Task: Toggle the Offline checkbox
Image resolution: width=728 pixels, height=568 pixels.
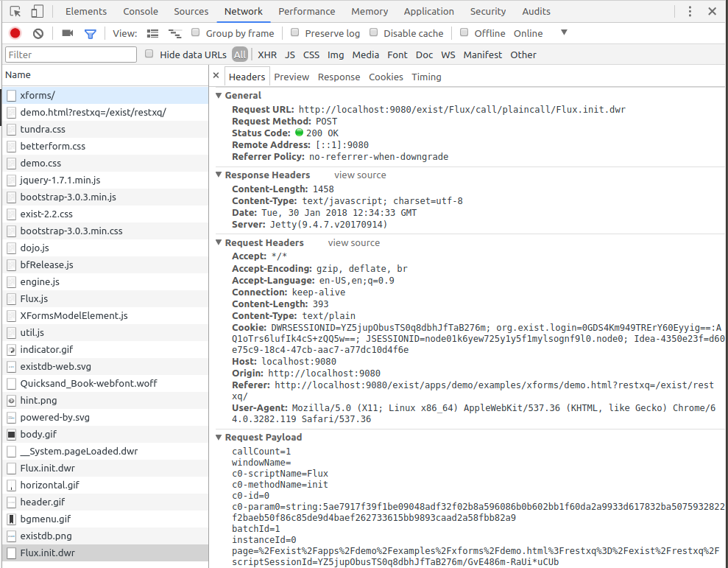Action: point(464,32)
